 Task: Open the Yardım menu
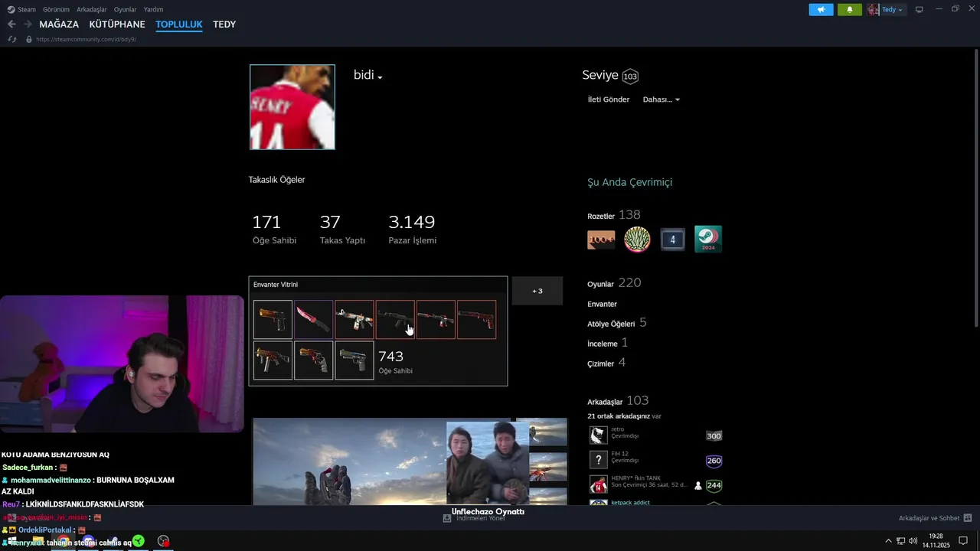click(153, 10)
